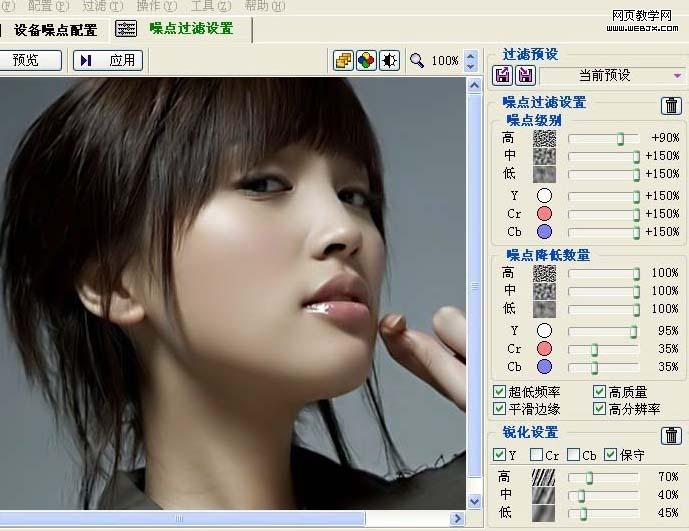Click 噪点降低数量 Cr red channel circle

coord(544,349)
